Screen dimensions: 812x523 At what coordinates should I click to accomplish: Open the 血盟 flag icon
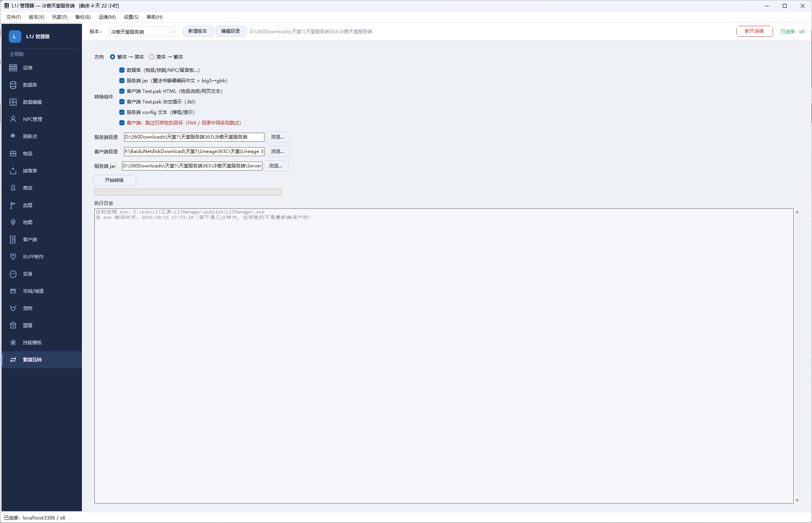click(13, 205)
